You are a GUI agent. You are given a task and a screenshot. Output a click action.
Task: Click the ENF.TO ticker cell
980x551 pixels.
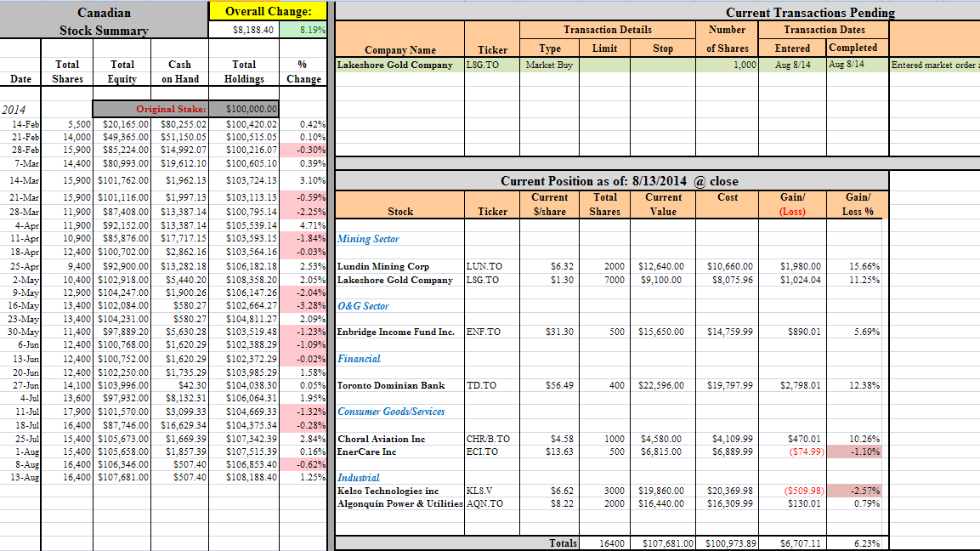pos(483,332)
